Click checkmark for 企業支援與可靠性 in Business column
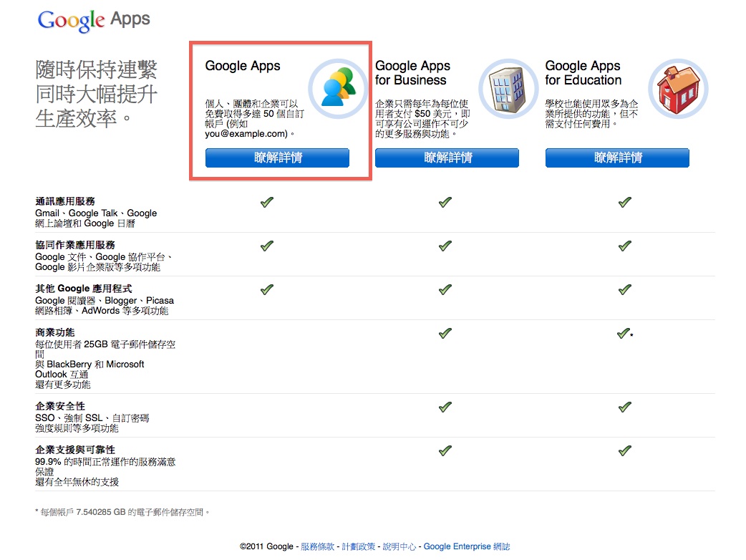The image size is (746, 560). click(445, 450)
